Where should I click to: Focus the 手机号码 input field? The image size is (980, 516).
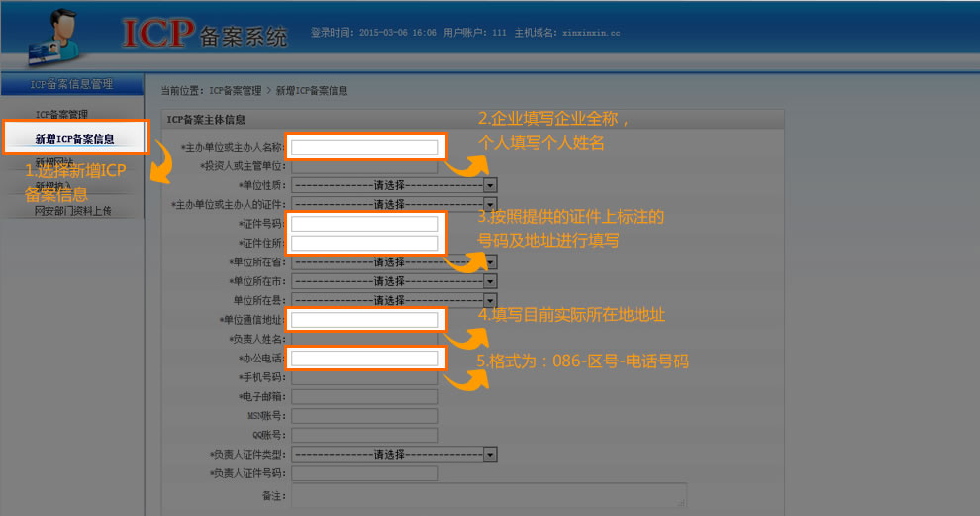point(364,377)
